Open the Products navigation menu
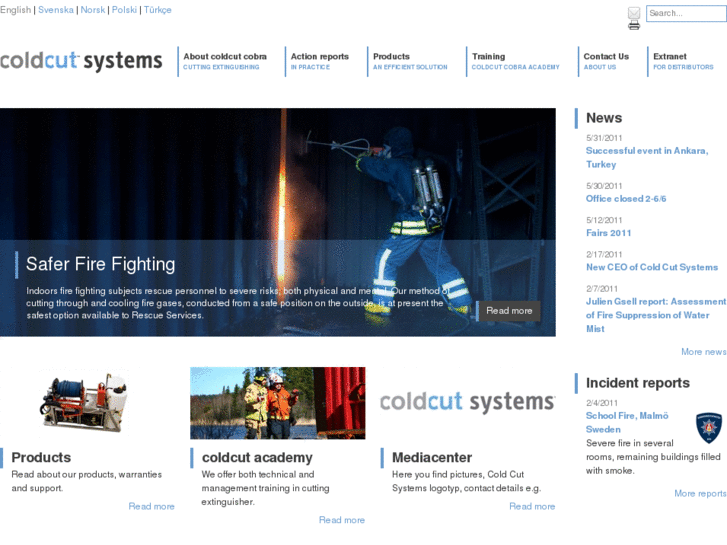 (x=410, y=61)
